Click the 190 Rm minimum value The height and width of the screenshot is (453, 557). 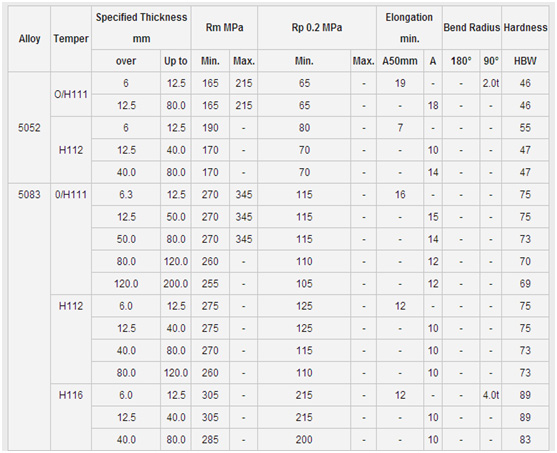210,128
